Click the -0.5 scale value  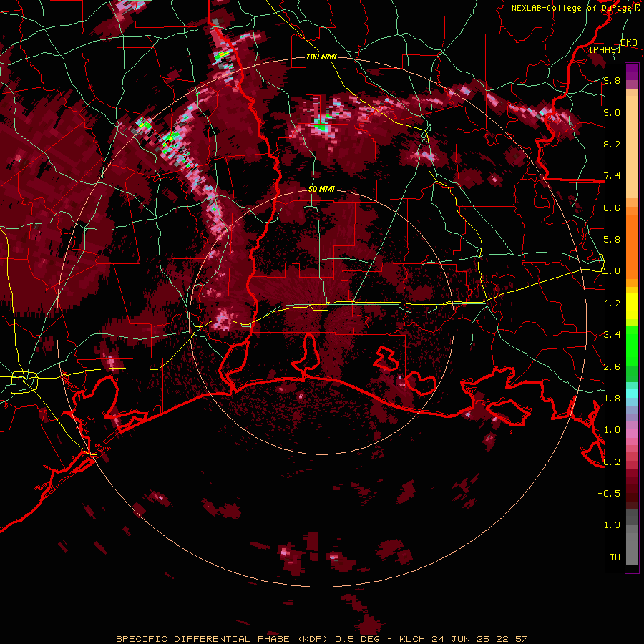click(x=609, y=494)
